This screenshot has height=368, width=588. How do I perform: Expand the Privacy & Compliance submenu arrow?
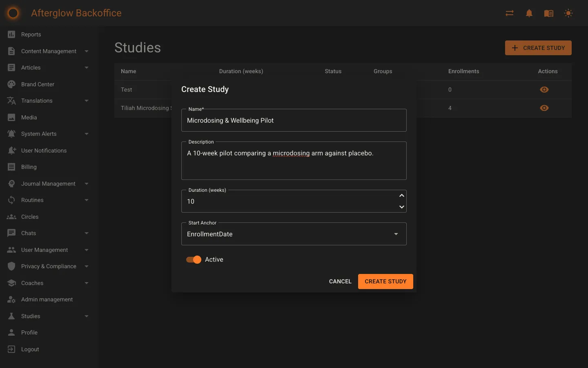coord(87,266)
